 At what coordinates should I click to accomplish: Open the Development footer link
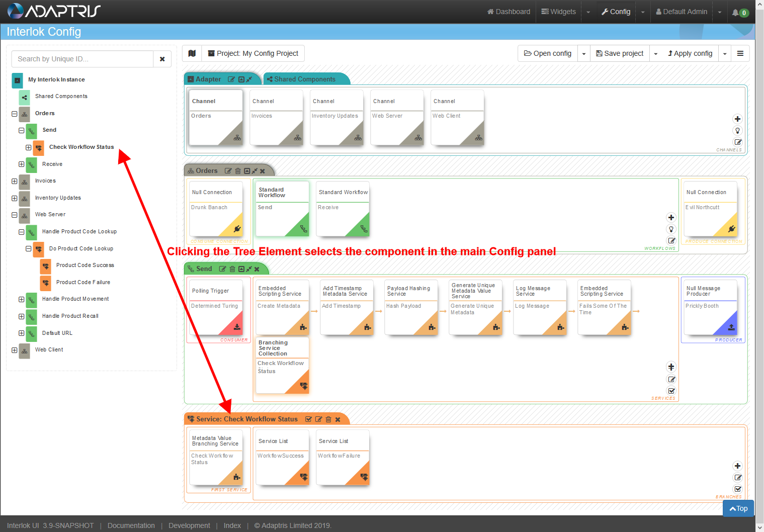click(x=189, y=525)
